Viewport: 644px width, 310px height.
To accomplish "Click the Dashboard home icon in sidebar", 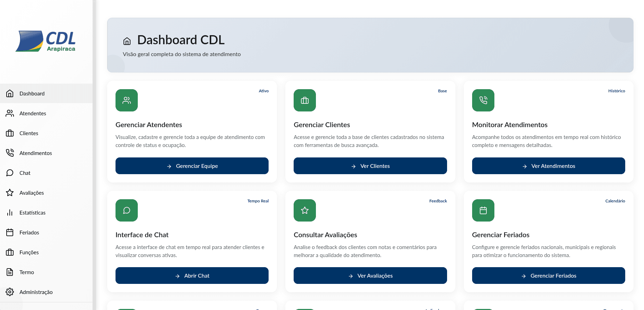I will (x=10, y=93).
